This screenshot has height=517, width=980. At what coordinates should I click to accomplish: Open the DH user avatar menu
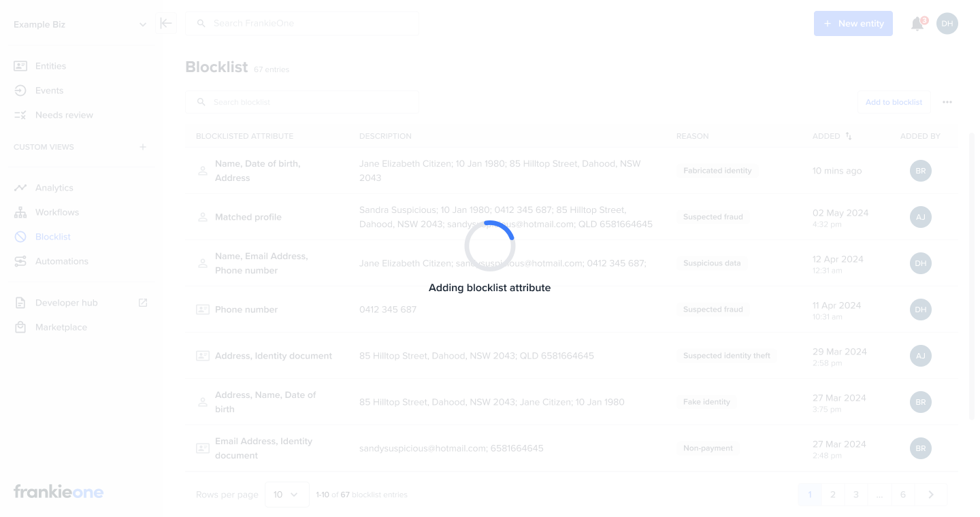tap(947, 24)
